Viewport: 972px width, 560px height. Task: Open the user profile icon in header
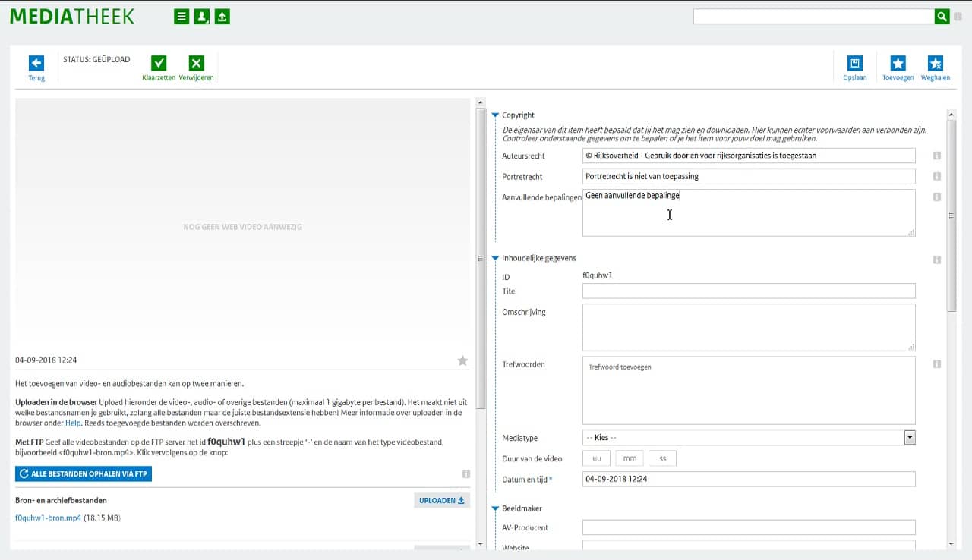(x=202, y=17)
